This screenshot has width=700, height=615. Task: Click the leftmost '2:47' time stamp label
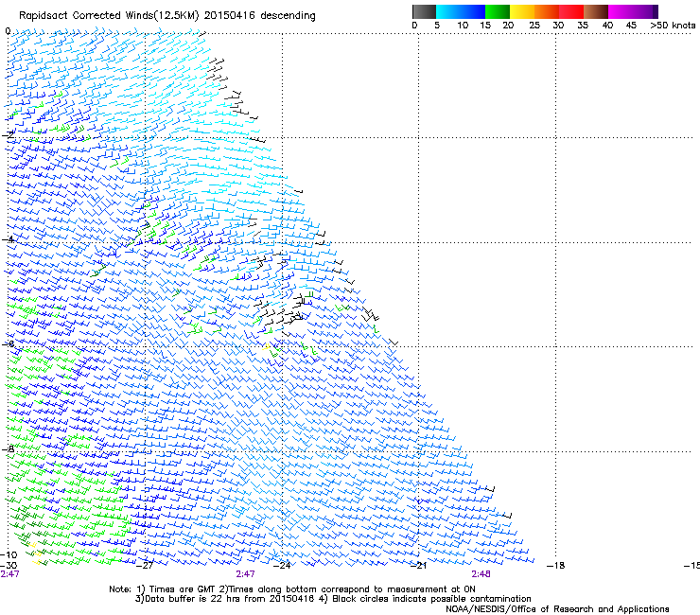[9, 574]
